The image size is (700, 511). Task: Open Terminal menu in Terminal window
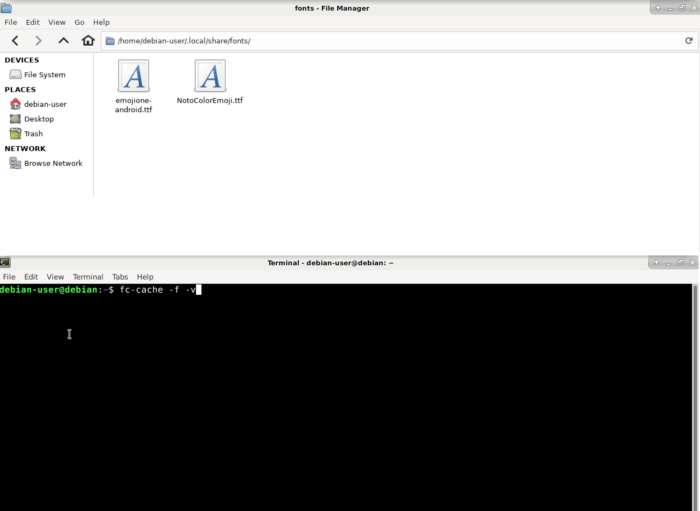tap(88, 277)
